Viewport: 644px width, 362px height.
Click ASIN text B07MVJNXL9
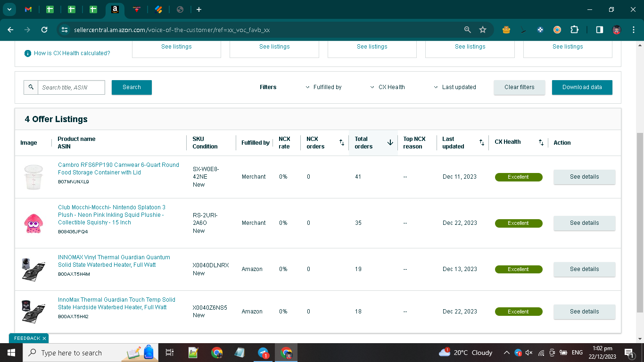73,182
